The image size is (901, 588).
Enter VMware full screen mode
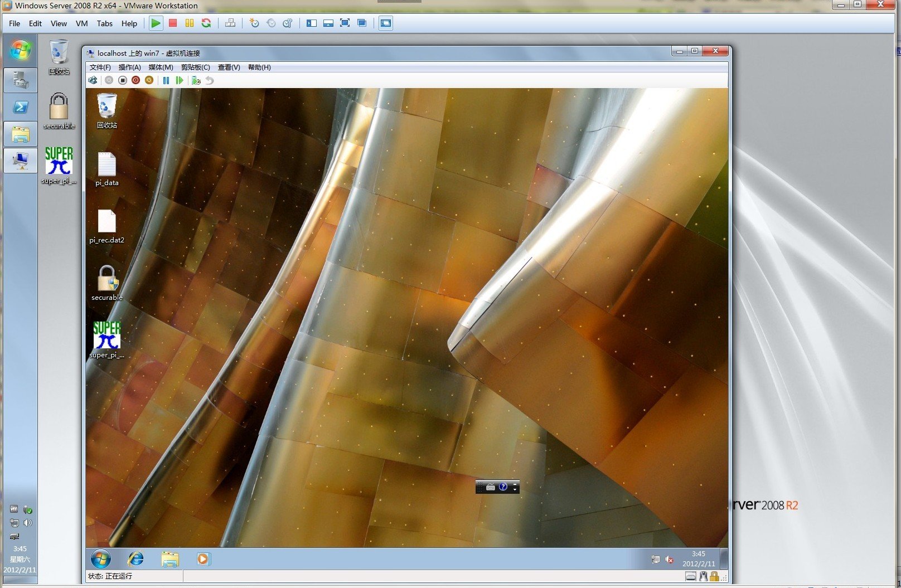pos(345,23)
